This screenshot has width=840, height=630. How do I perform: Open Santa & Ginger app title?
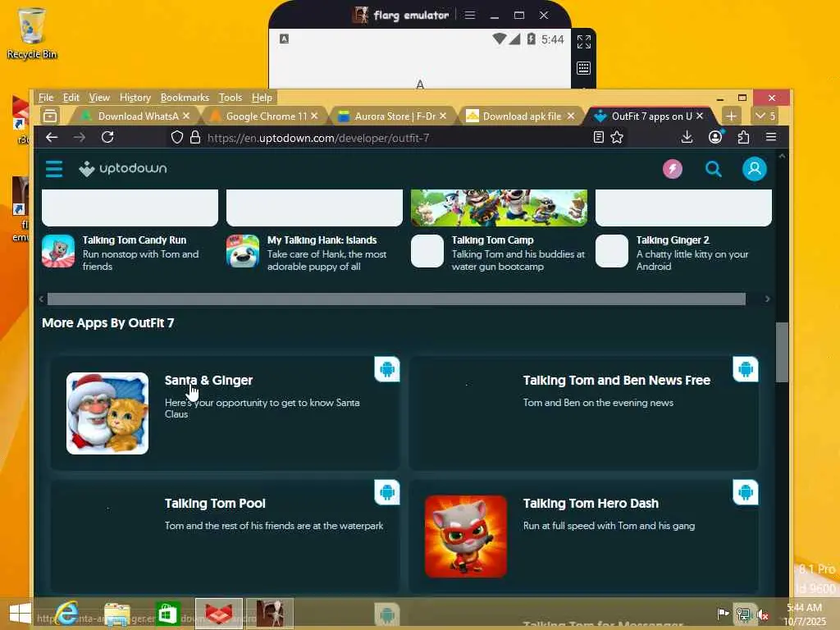tap(208, 381)
